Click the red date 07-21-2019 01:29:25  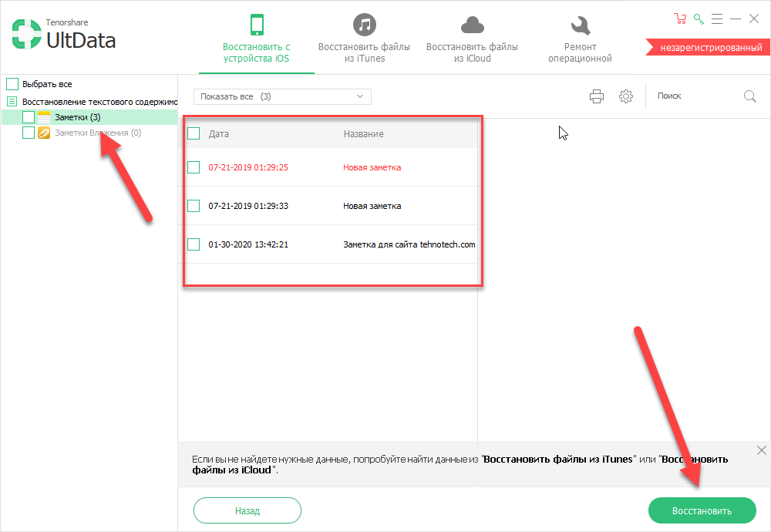[248, 167]
